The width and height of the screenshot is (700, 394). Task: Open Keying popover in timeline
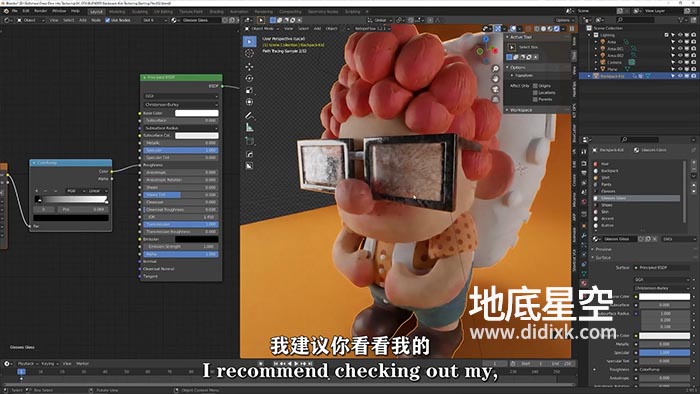49,364
